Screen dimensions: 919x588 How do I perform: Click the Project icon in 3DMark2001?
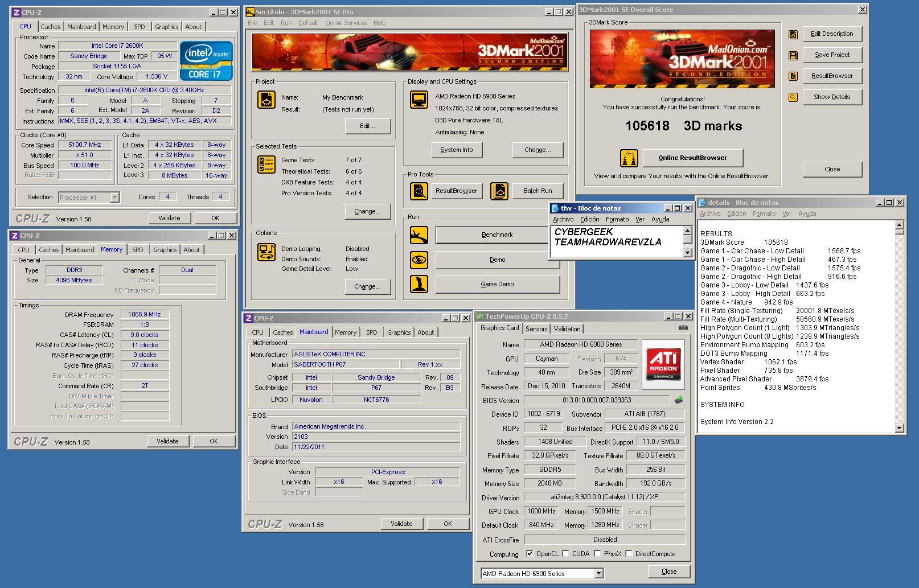266,100
